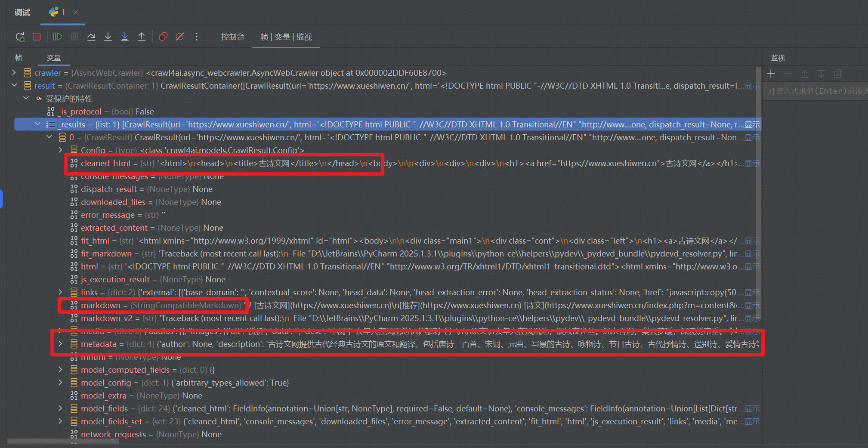Select the downloaded_files variable row

pyautogui.click(x=384, y=202)
